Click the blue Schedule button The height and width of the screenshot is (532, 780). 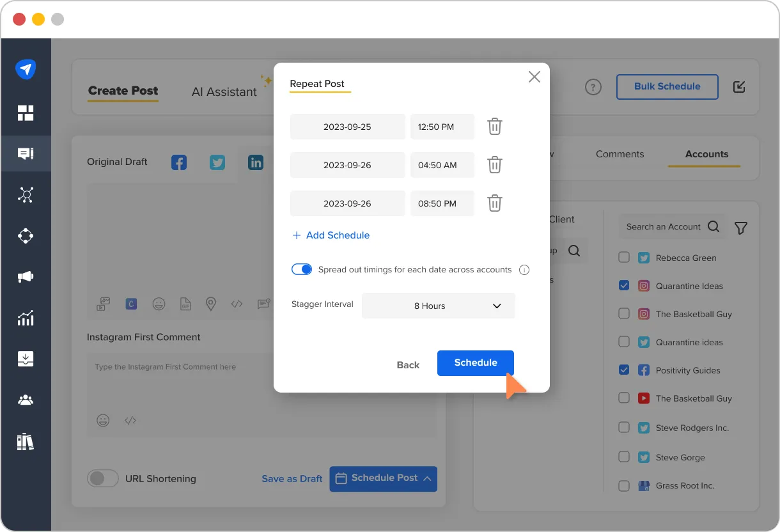point(475,363)
